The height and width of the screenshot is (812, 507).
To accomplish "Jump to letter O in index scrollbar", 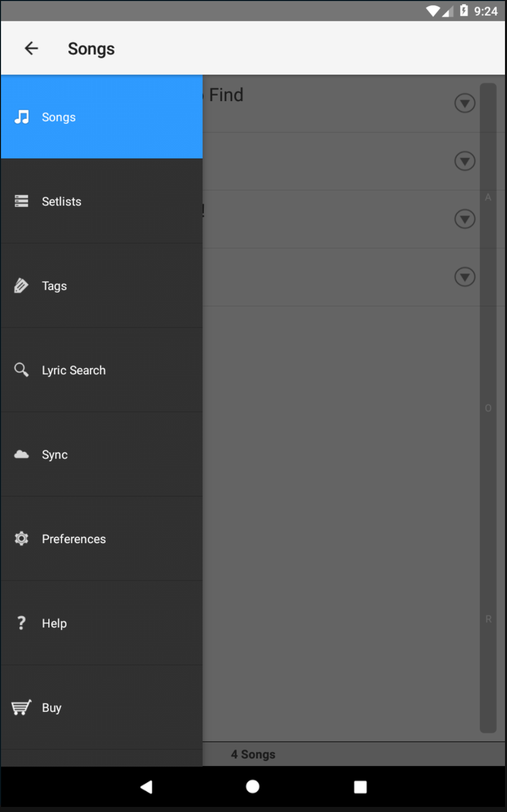I will pos(488,408).
